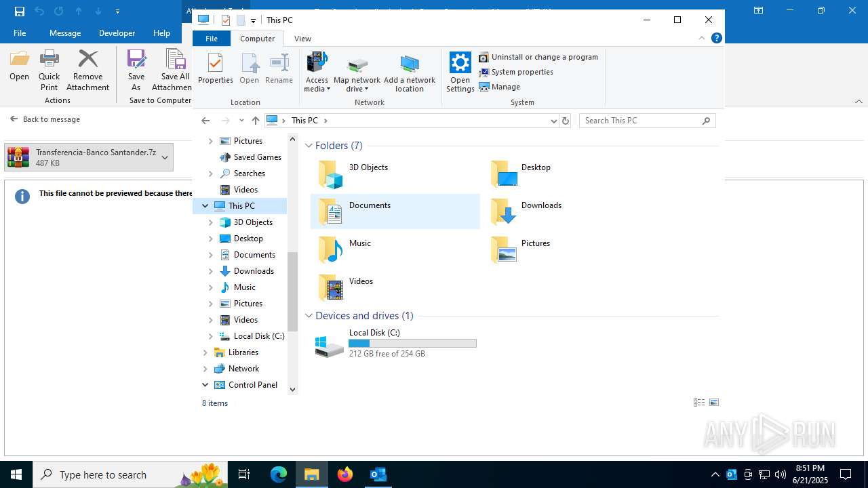Select 3D Objects in navigation tree
This screenshot has width=868, height=488.
pos(253,222)
